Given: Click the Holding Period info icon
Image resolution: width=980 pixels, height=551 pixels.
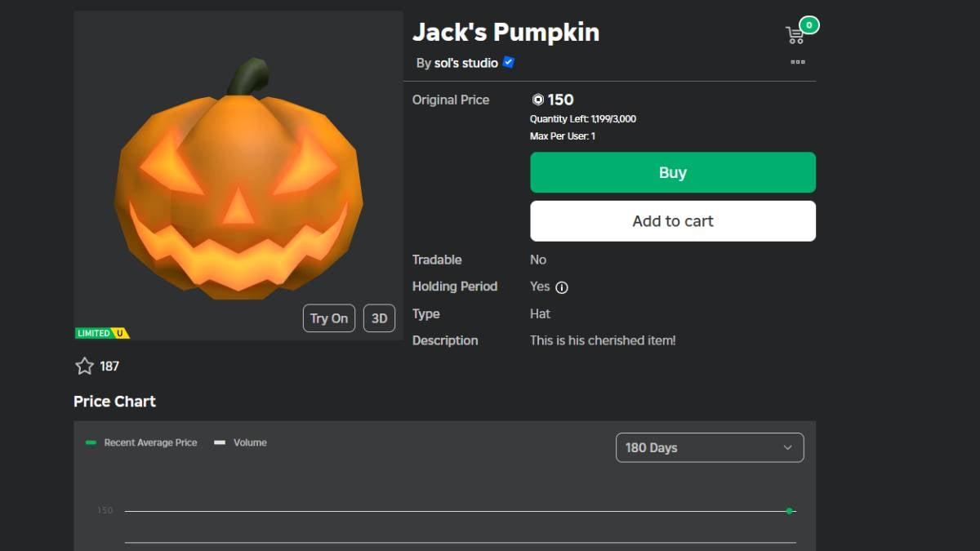Looking at the screenshot, I should 562,287.
